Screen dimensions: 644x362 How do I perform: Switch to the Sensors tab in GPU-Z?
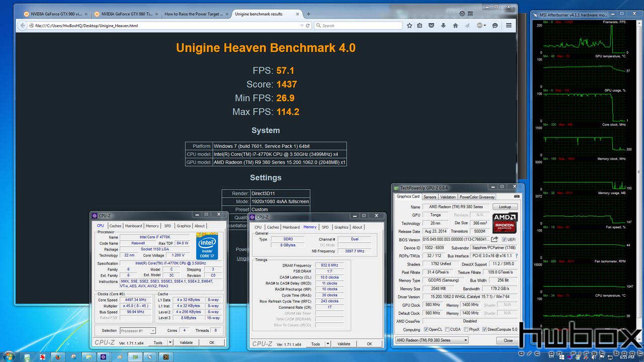430,197
